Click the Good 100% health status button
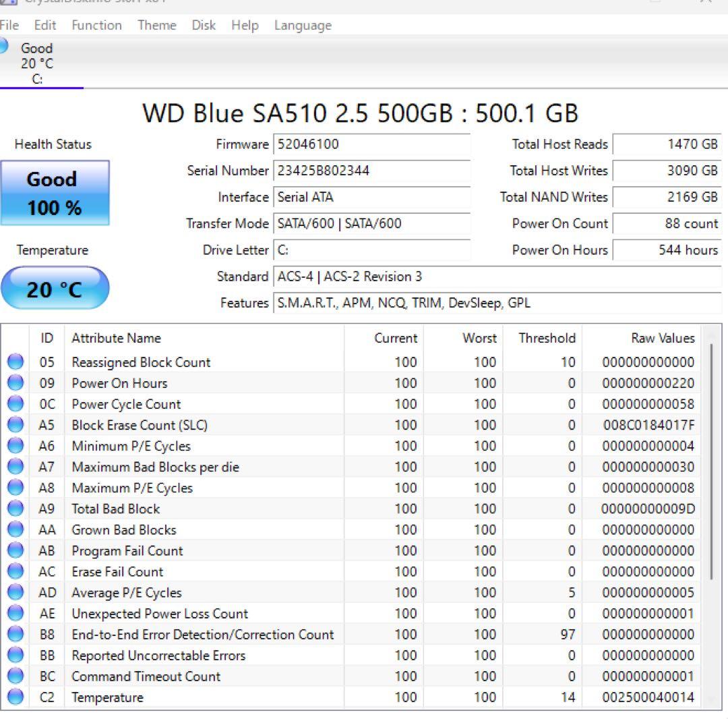728x719 pixels. pyautogui.click(x=55, y=192)
